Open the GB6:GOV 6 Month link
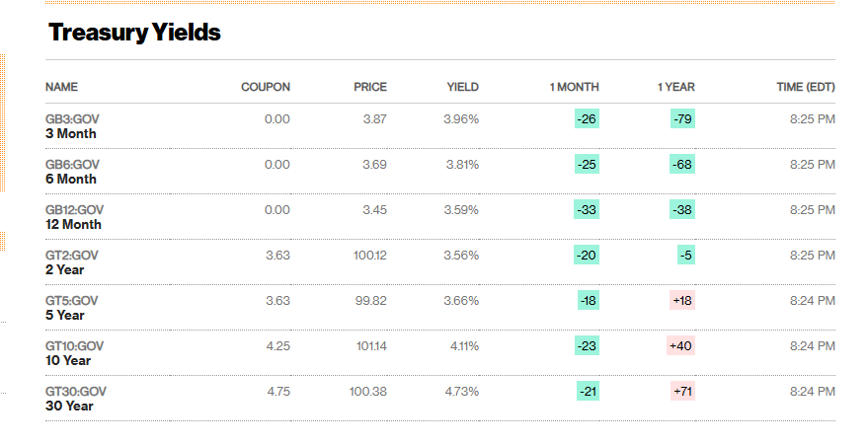 (72, 172)
